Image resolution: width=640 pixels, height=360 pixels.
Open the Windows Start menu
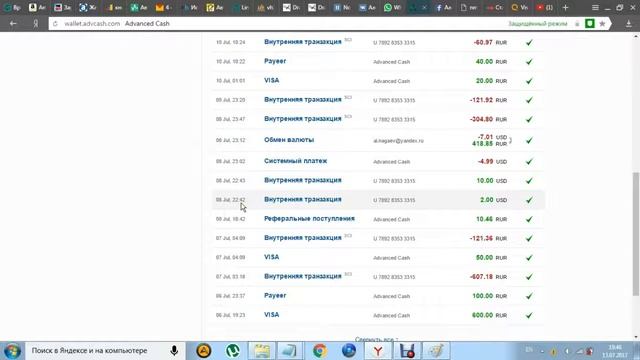tap(12, 351)
